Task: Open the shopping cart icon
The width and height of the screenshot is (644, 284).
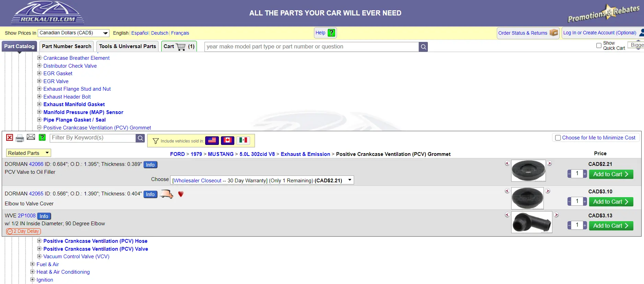Action: pyautogui.click(x=181, y=47)
